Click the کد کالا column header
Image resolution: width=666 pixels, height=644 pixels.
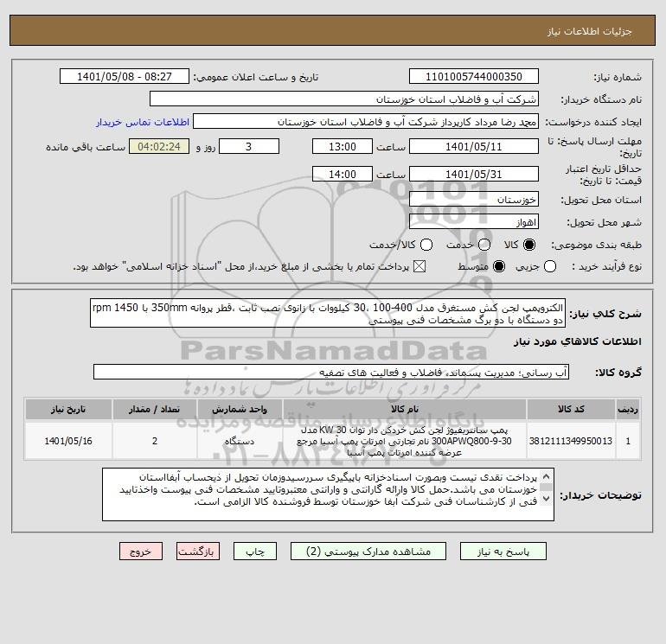(x=571, y=409)
